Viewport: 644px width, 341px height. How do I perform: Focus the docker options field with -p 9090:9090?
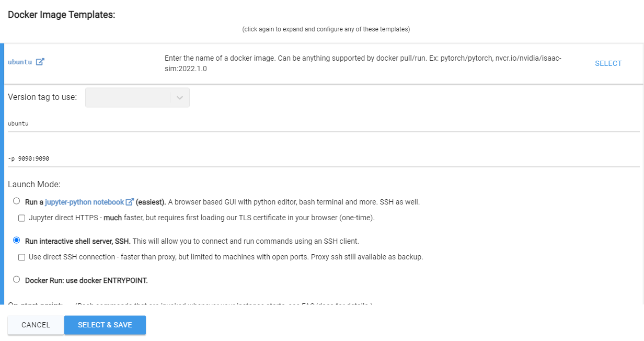click(324, 158)
